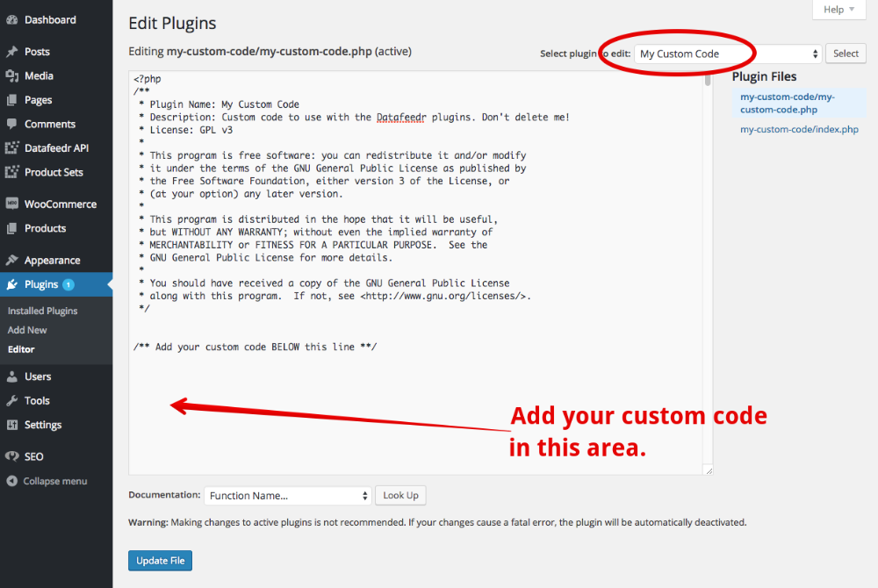The height and width of the screenshot is (588, 878).
Task: Open Installed Plugins submenu
Action: point(42,311)
